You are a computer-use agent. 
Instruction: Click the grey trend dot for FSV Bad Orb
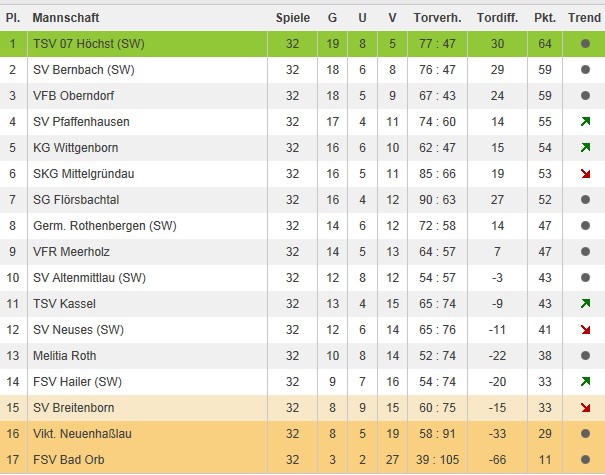point(584,459)
